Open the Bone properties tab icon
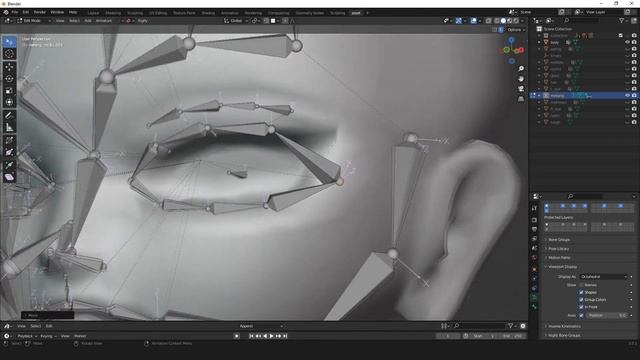Viewport: 640px width, 360px height. 534,307
